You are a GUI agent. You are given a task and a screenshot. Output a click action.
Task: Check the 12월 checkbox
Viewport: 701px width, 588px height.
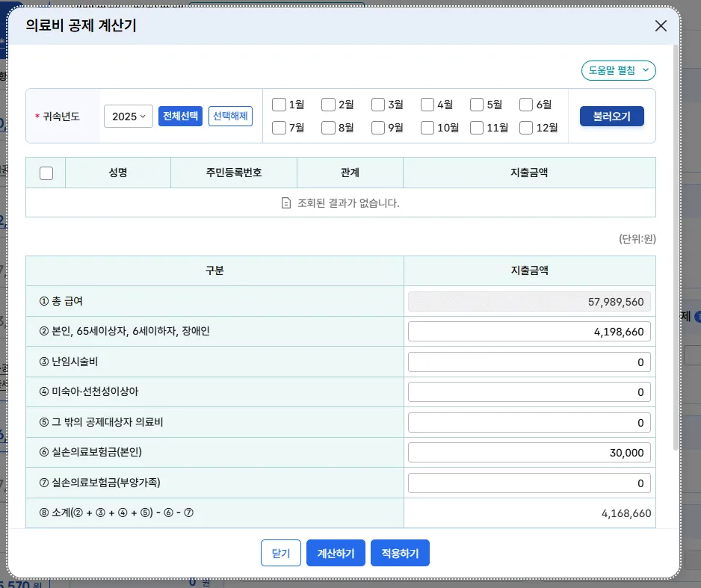[x=526, y=128]
